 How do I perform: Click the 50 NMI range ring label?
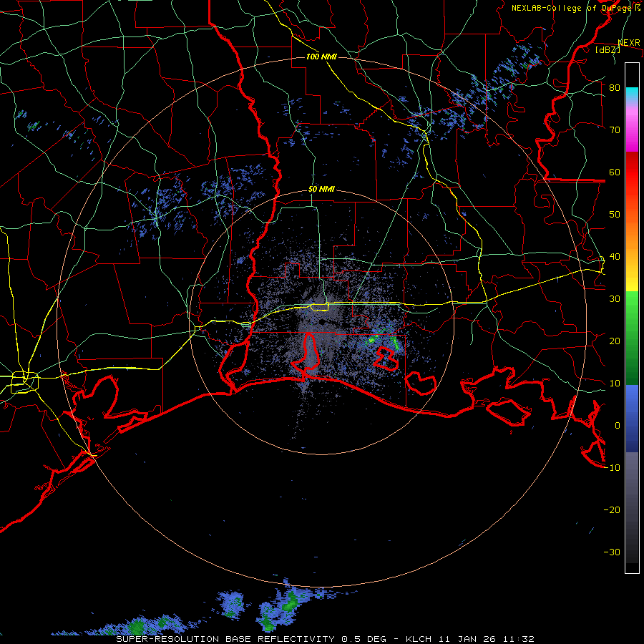(321, 190)
